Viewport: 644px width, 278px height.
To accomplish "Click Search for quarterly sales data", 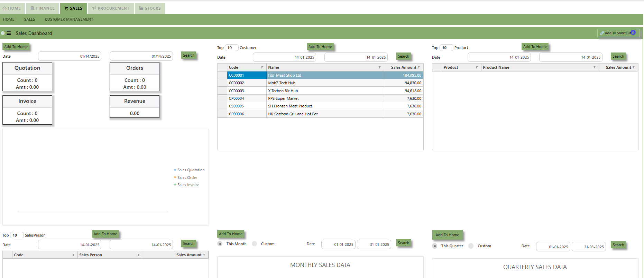I will coord(618,245).
